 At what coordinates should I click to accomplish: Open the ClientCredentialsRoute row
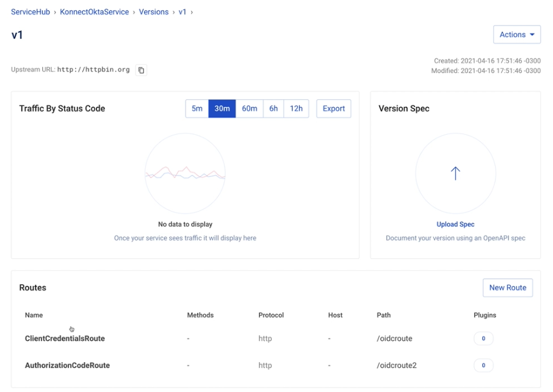[65, 338]
